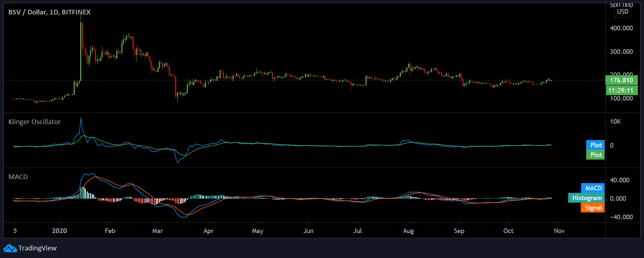Image resolution: width=644 pixels, height=258 pixels.
Task: Click the orange Signal label
Action: tap(593, 208)
